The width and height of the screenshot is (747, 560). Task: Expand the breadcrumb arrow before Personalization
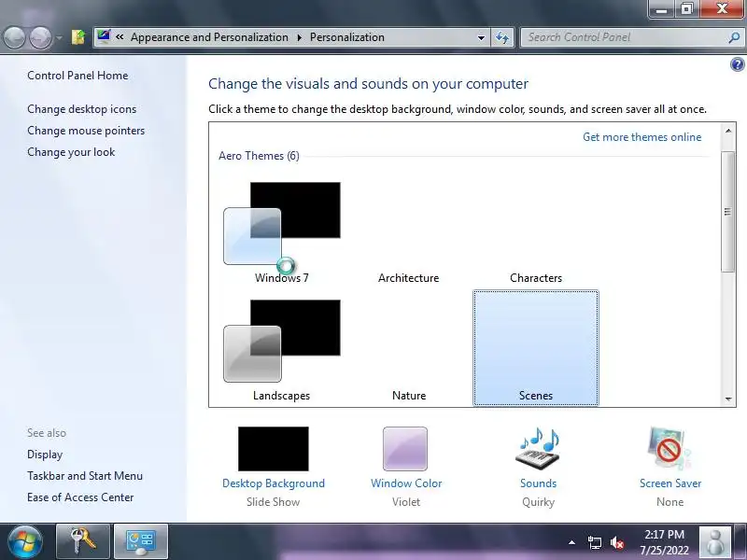(300, 37)
